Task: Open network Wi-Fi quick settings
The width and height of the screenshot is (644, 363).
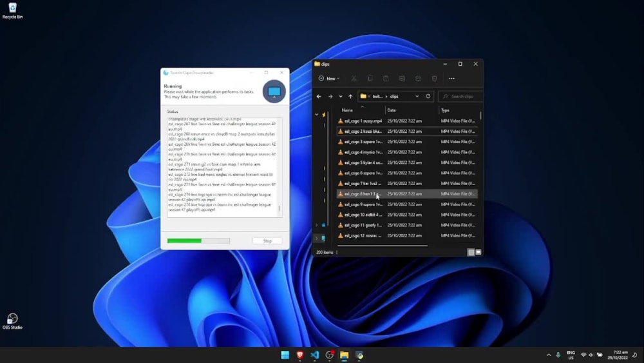Action: click(x=583, y=355)
